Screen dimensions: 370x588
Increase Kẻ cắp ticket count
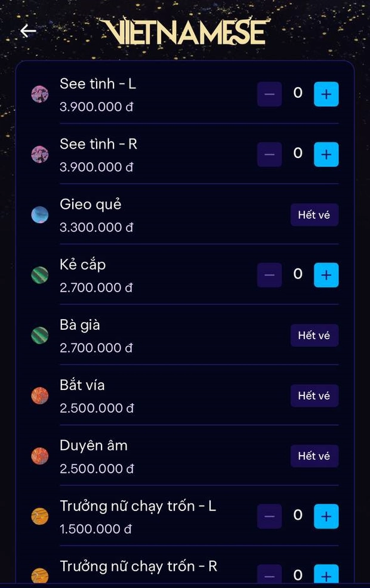(326, 276)
